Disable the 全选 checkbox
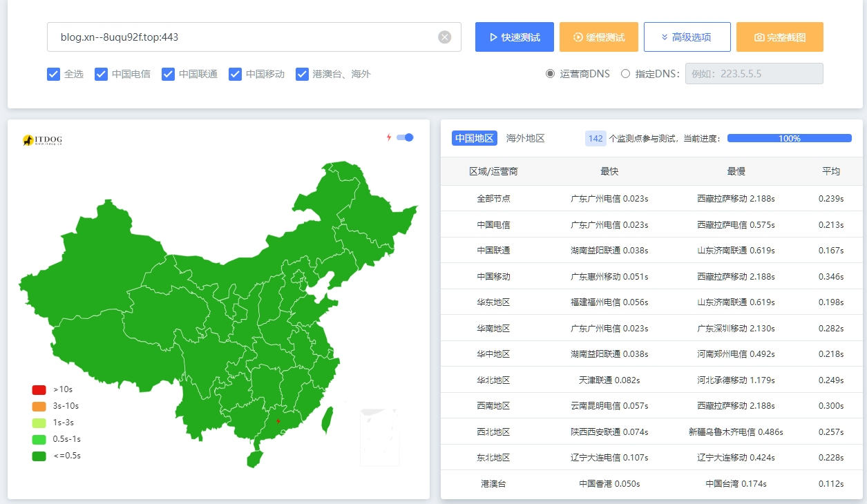Image resolution: width=867 pixels, height=504 pixels. tap(53, 74)
